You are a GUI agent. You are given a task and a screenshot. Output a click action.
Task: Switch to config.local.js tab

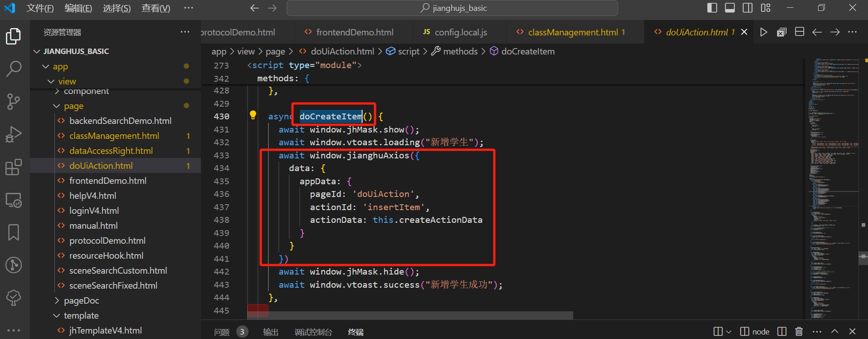pyautogui.click(x=460, y=32)
